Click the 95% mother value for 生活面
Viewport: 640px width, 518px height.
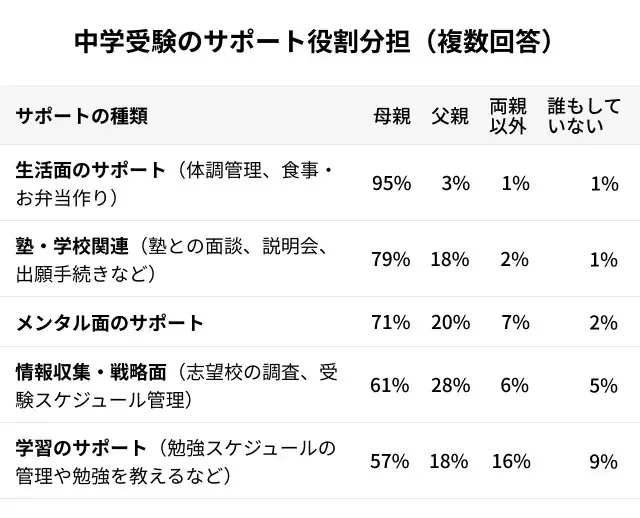point(391,184)
